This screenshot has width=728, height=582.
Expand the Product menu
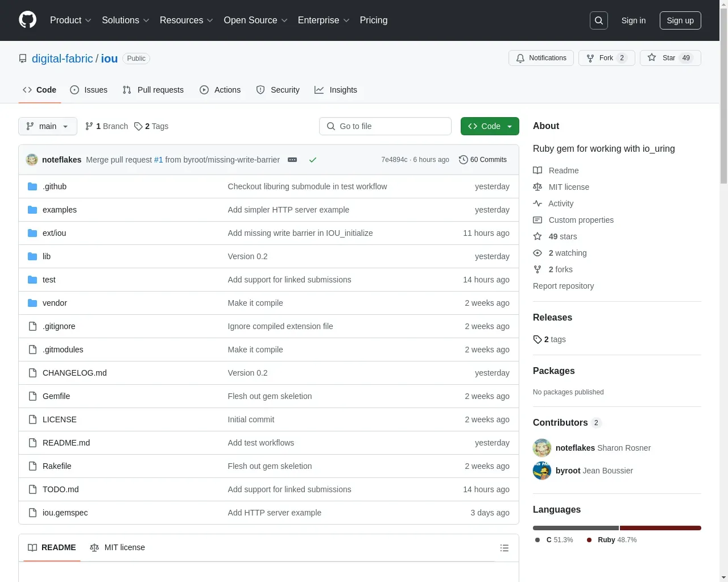coord(71,20)
